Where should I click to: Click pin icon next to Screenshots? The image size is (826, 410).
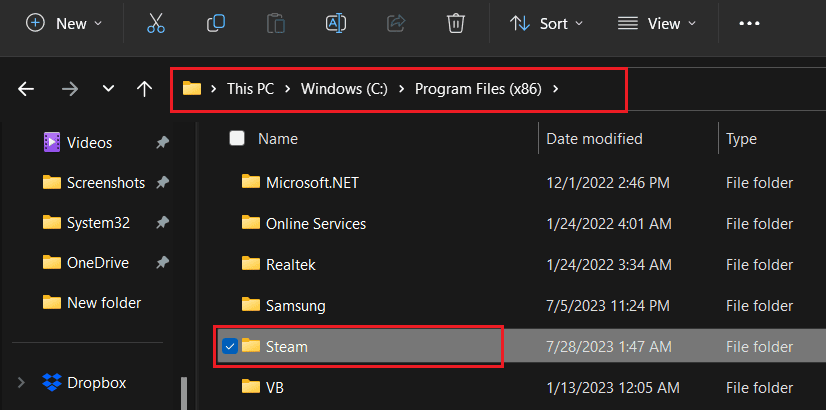pyautogui.click(x=163, y=182)
